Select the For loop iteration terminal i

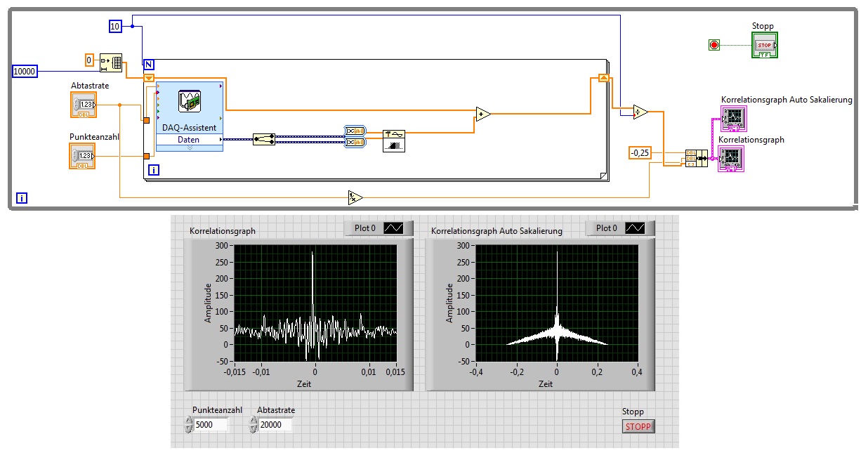154,170
